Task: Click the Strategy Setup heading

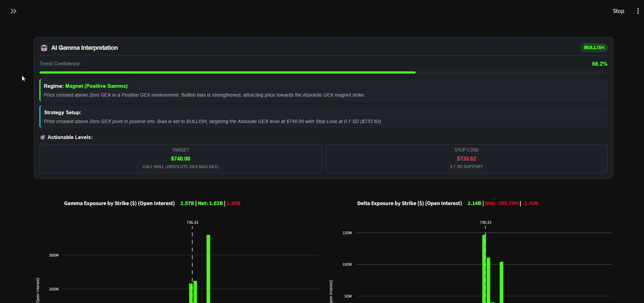Action: (62, 113)
